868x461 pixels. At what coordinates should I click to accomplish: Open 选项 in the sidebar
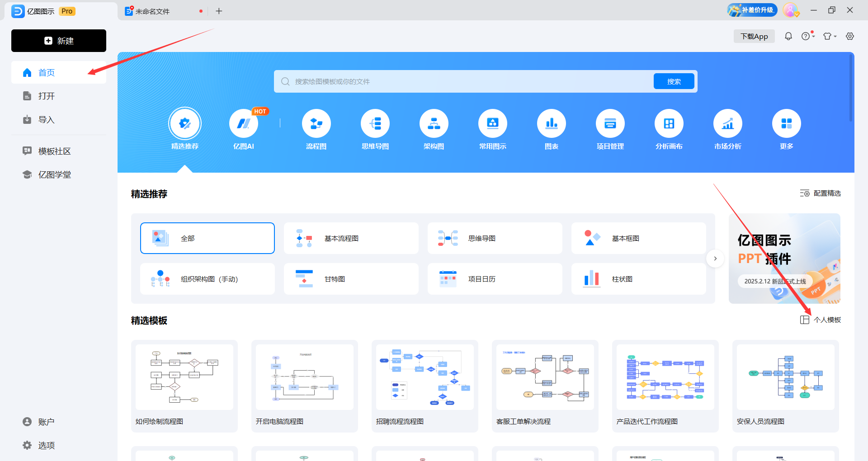(x=59, y=445)
